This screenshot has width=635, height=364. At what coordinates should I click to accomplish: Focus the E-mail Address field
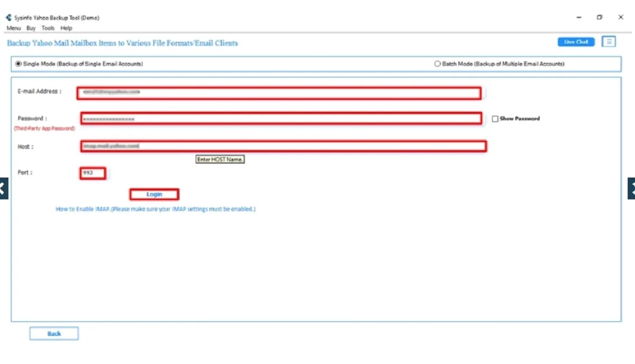pos(279,93)
